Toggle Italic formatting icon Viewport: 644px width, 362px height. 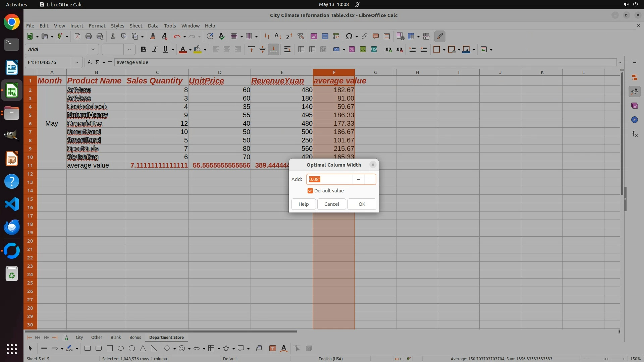tap(155, 50)
